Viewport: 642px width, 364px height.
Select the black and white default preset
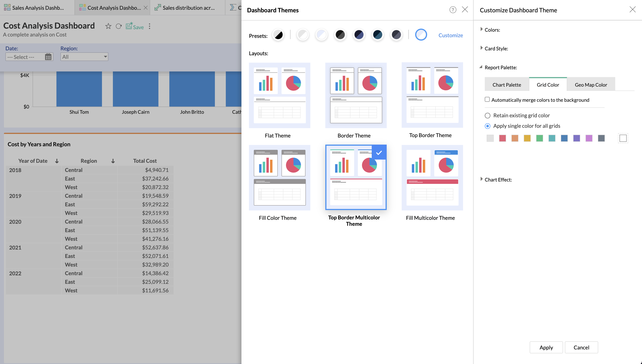278,35
